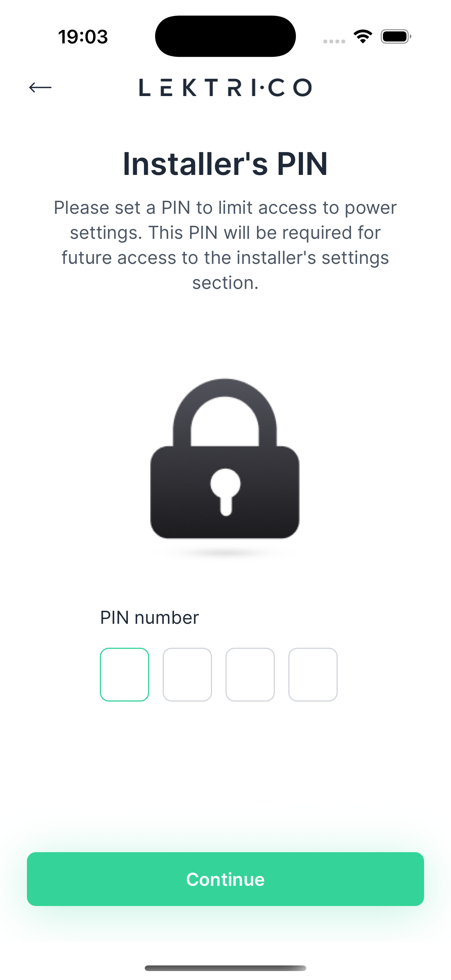Tap the battery status icon
Image resolution: width=451 pixels, height=980 pixels.
pos(395,37)
